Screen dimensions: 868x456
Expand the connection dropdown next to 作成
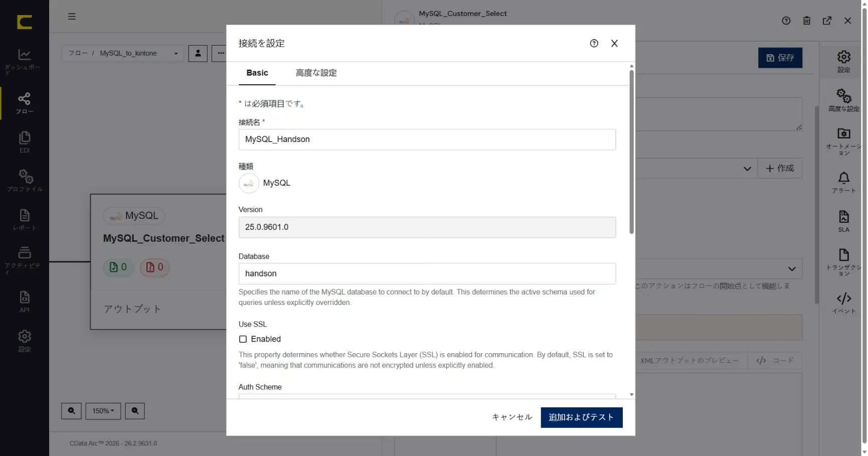pyautogui.click(x=747, y=169)
